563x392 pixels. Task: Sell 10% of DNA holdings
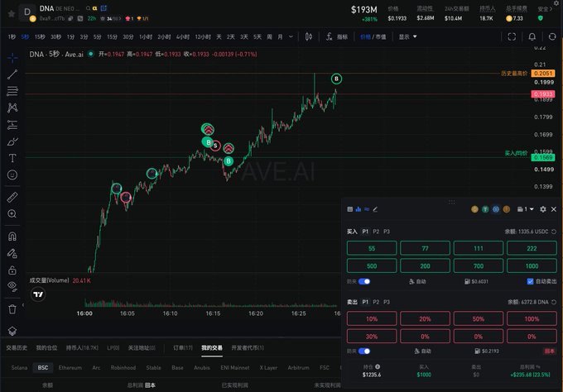372,319
